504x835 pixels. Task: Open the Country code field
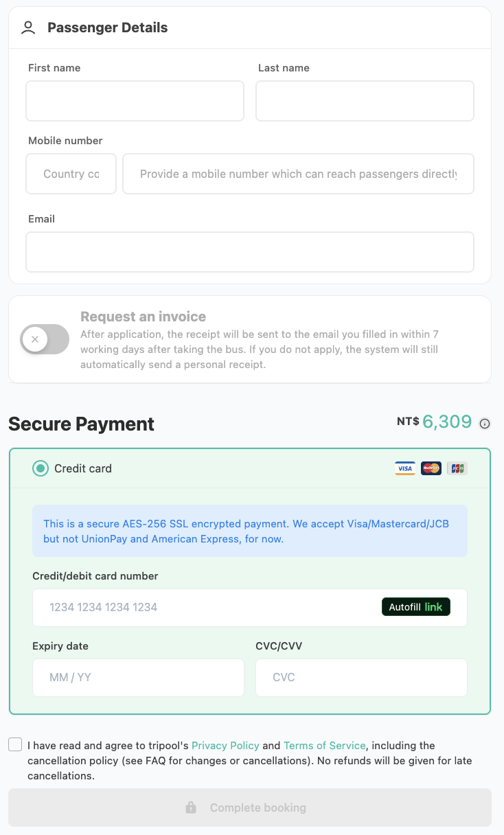pyautogui.click(x=71, y=174)
